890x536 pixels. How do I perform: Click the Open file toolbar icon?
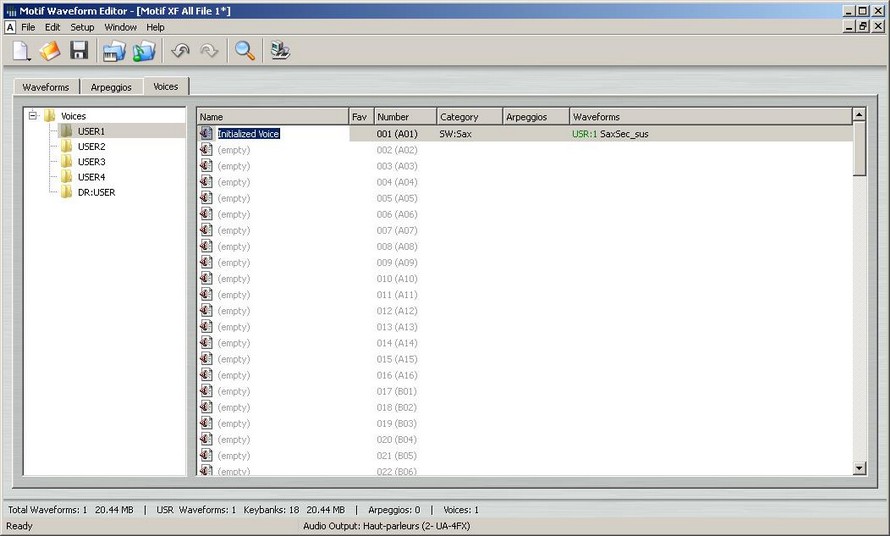[x=50, y=51]
